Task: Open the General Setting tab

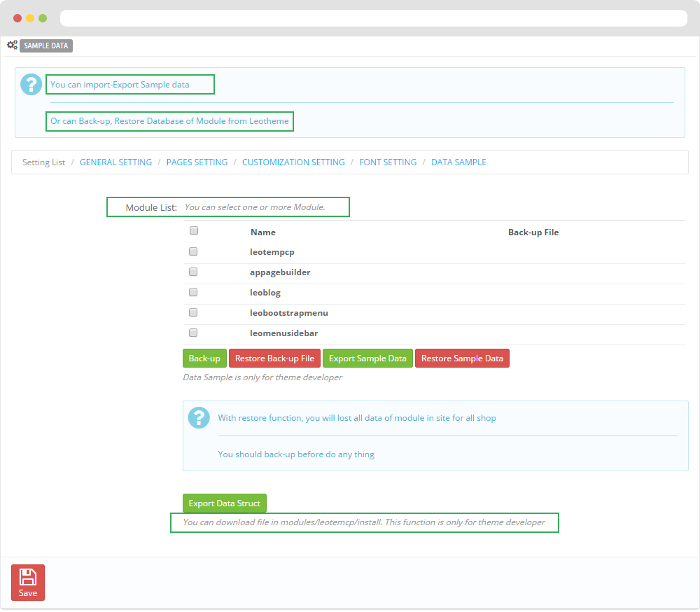Action: (115, 162)
